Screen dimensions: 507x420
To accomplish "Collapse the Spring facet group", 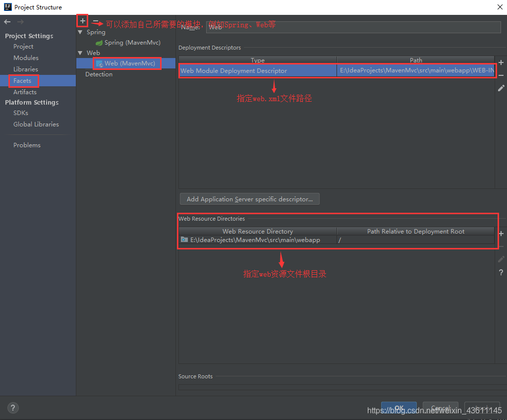I will click(80, 32).
